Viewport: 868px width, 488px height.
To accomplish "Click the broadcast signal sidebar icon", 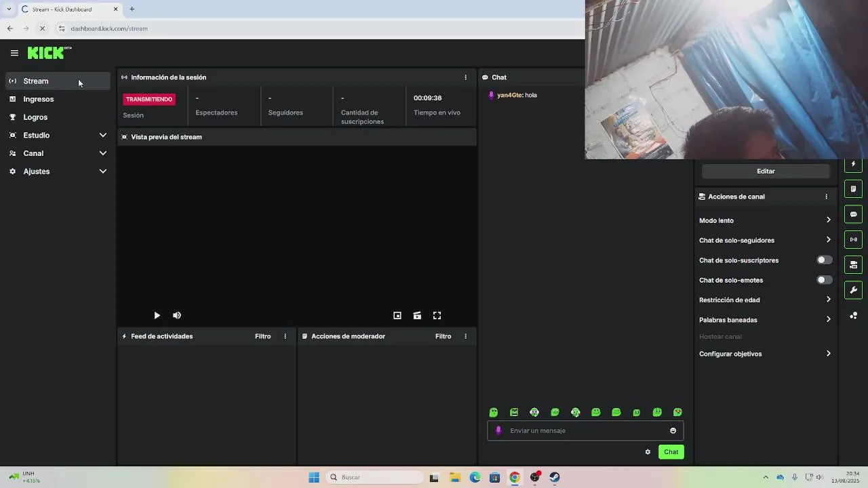I will 853,239.
